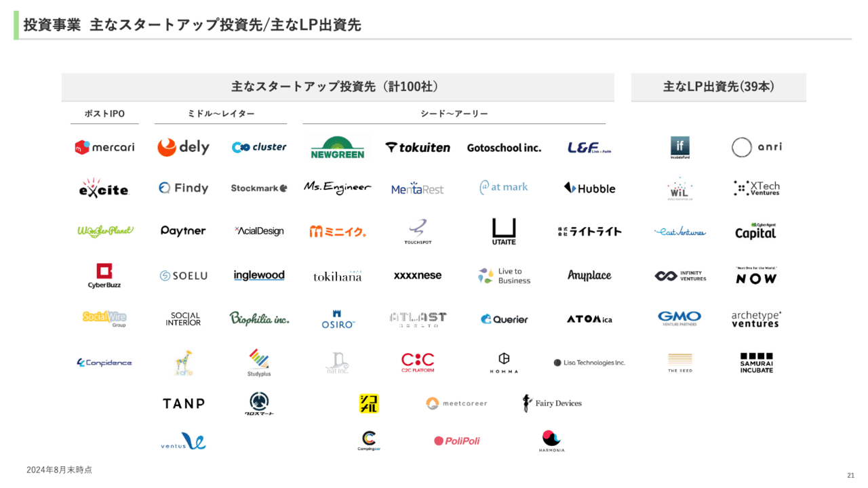
Task: Click the HARMONIA logo
Action: pyautogui.click(x=552, y=441)
